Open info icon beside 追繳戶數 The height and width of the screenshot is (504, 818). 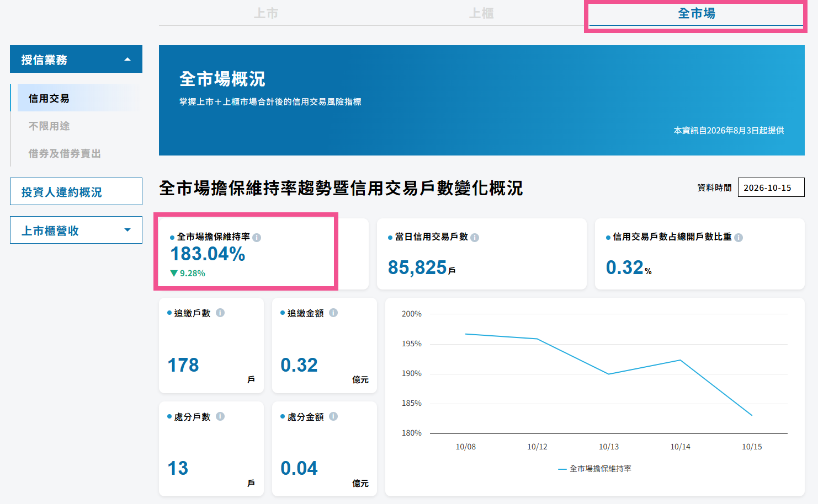pyautogui.click(x=220, y=313)
